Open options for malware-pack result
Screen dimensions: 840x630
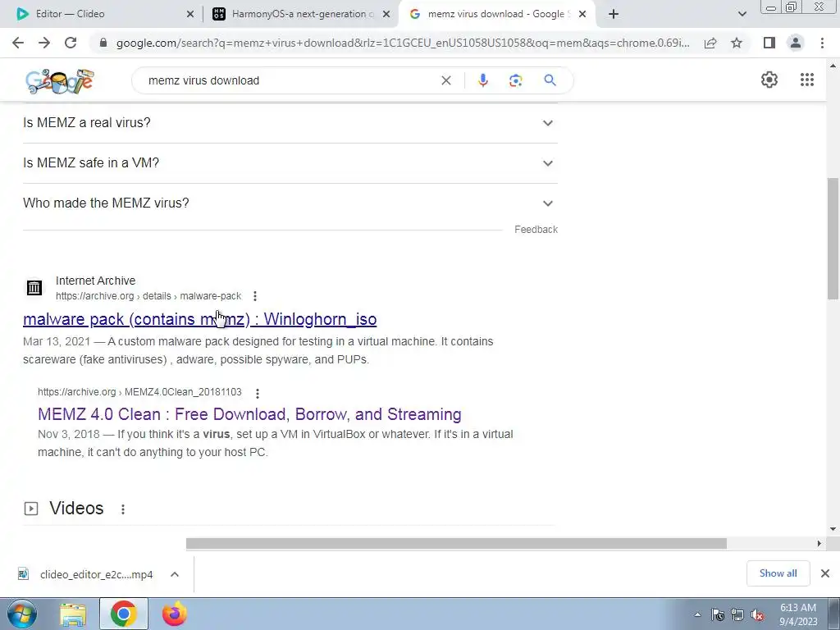click(x=255, y=295)
